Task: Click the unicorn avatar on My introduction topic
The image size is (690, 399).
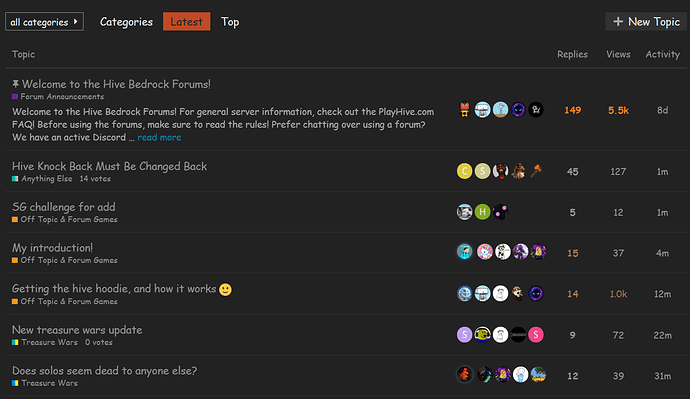Action: (x=484, y=252)
